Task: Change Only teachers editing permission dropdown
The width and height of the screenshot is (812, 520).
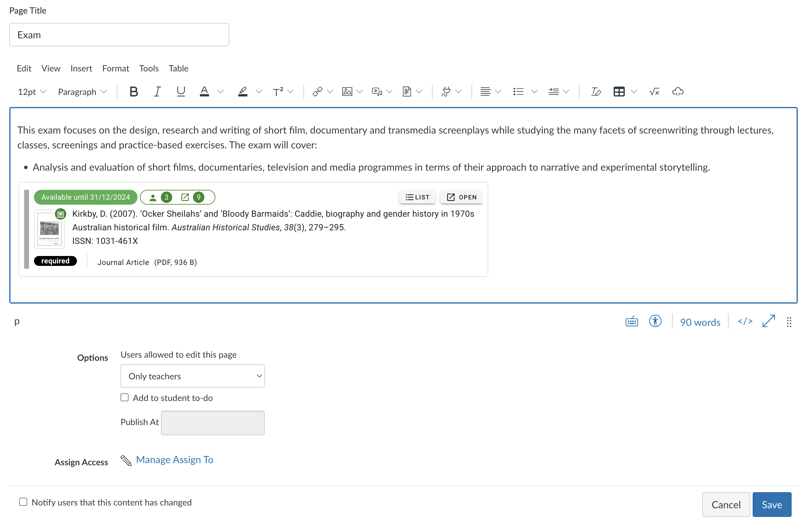Action: (x=192, y=376)
